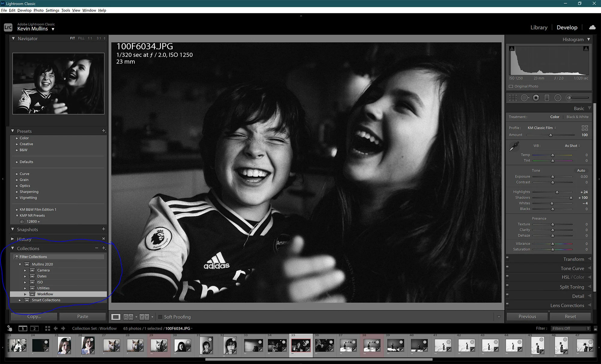Select the Crop Overlay tool
The height and width of the screenshot is (364, 601).
coord(513,97)
